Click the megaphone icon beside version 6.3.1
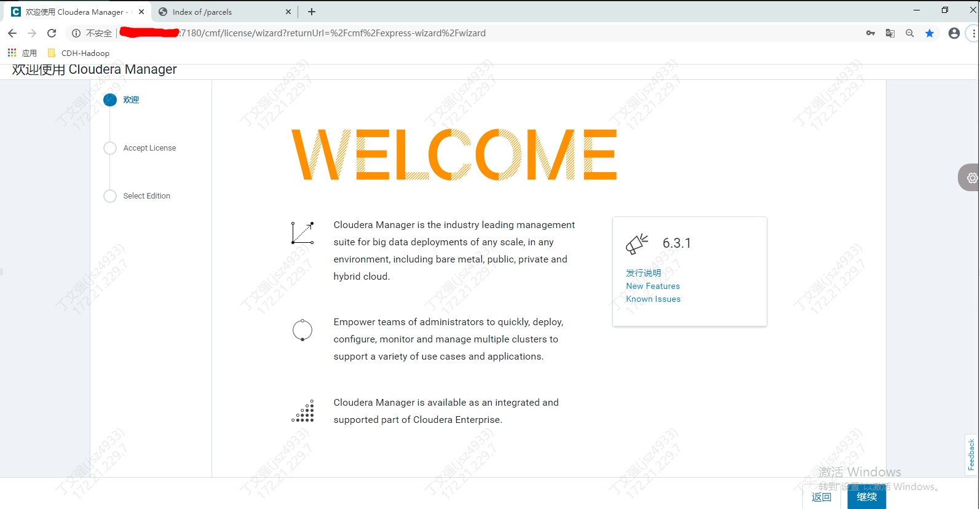The image size is (980, 509). pyautogui.click(x=637, y=244)
